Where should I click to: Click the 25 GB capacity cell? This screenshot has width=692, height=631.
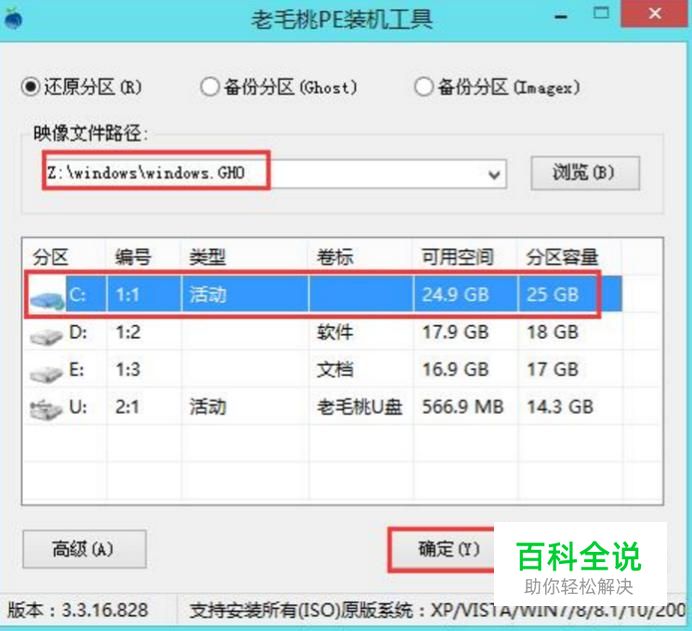553,295
